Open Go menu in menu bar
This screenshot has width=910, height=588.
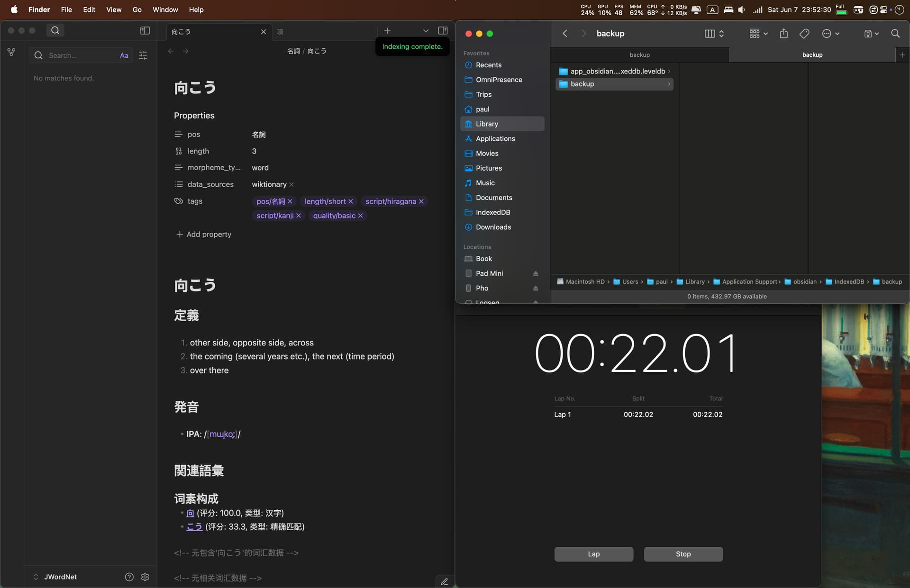pos(137,9)
